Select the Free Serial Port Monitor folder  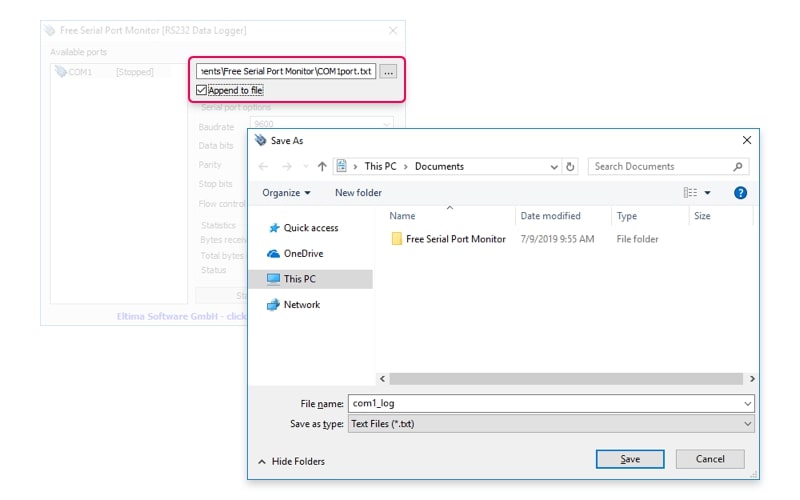[x=449, y=239]
